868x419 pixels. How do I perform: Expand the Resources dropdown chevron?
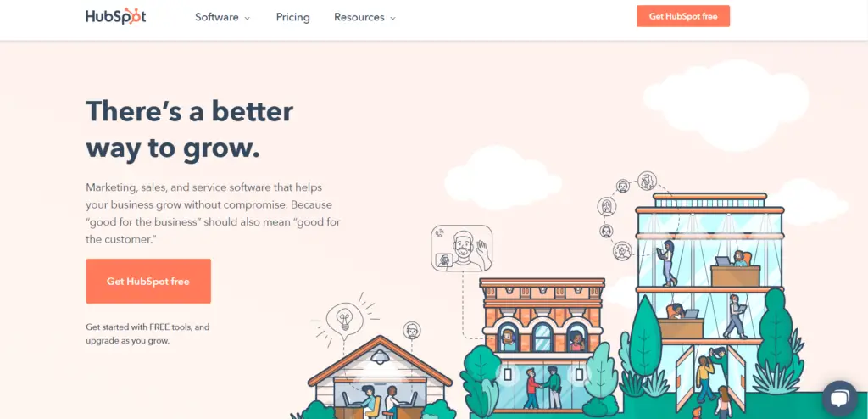[393, 19]
